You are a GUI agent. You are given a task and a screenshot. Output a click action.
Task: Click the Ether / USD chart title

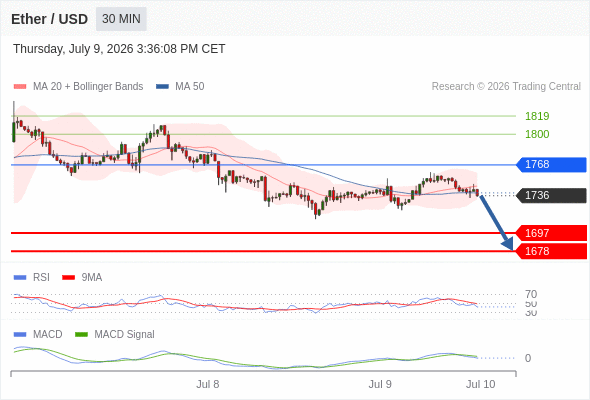[x=49, y=19]
